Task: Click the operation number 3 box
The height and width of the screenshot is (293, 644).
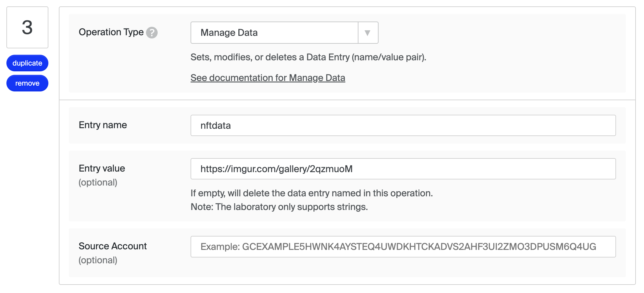Action: pos(27,27)
